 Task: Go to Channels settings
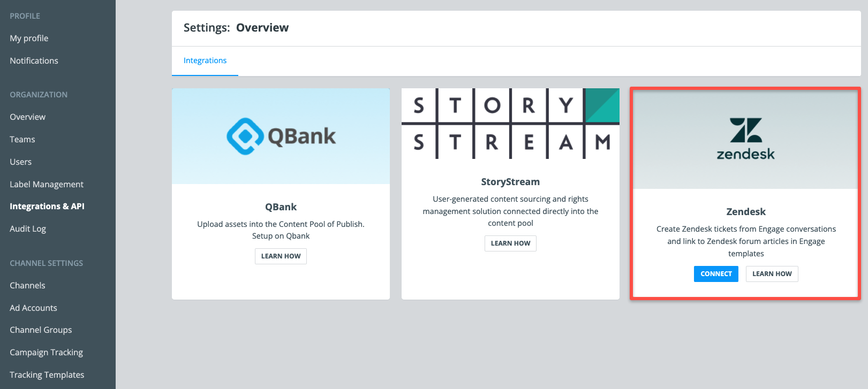pos(27,286)
